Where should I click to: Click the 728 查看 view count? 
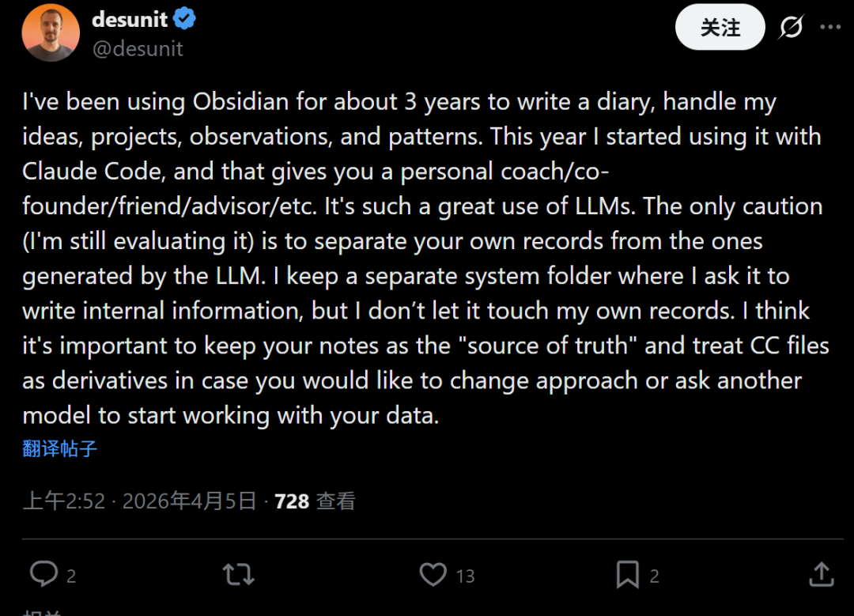(315, 501)
